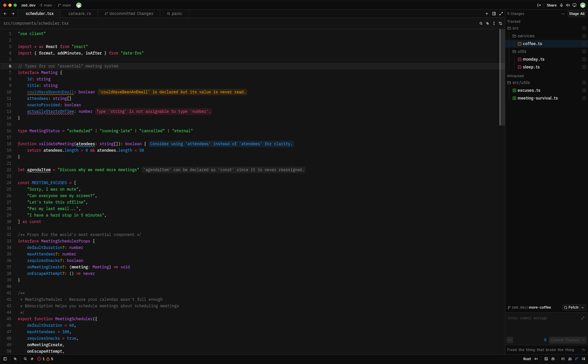Click the Stage All button

pyautogui.click(x=577, y=14)
